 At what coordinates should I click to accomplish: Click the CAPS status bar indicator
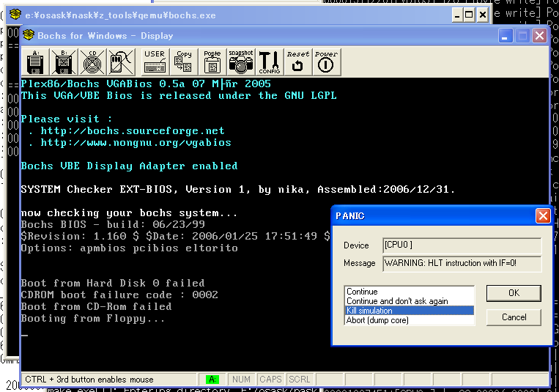[270, 379]
